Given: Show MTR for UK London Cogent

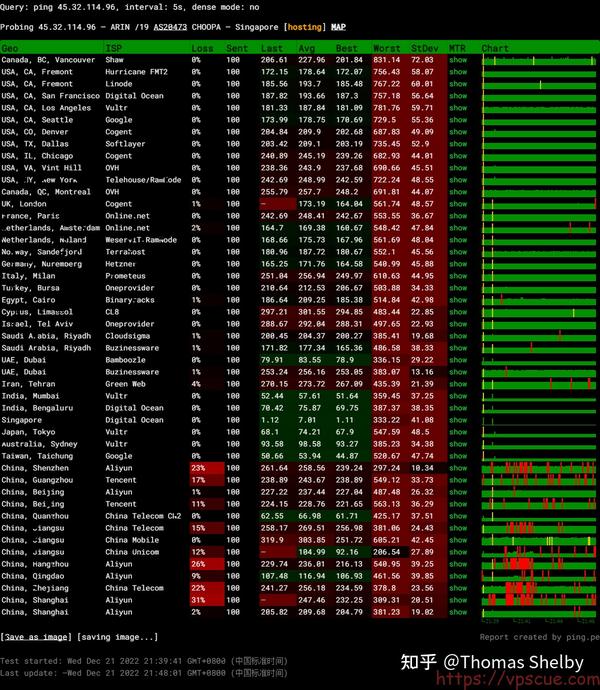Looking at the screenshot, I should pyautogui.click(x=458, y=204).
